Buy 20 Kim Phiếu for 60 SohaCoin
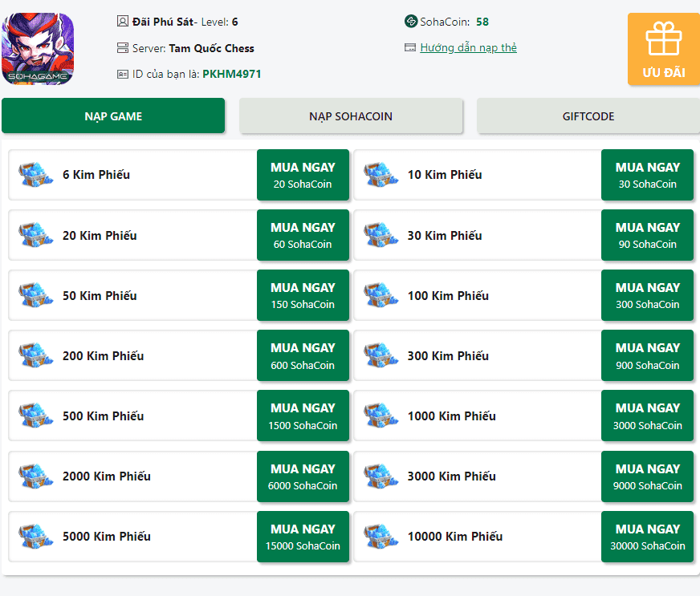700x596 pixels. tap(303, 235)
